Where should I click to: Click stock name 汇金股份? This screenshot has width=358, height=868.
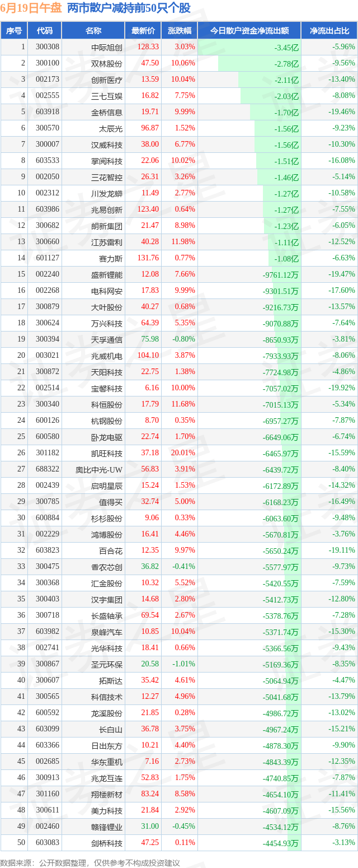(x=107, y=583)
